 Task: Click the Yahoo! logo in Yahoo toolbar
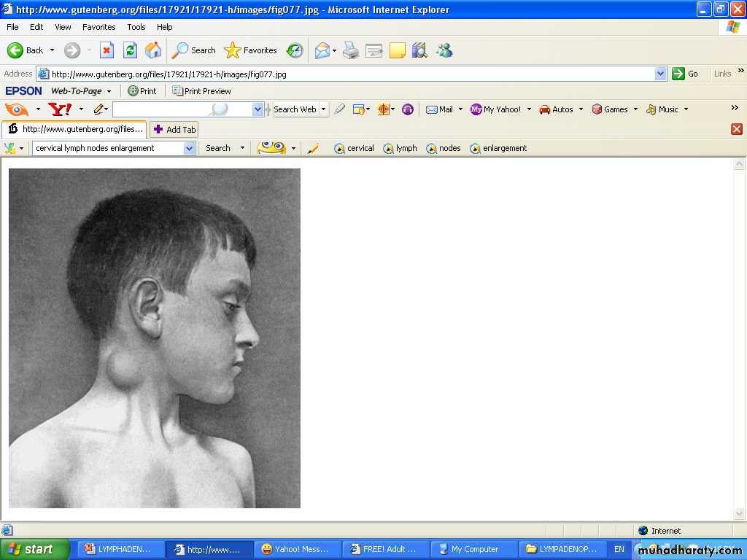[x=59, y=109]
